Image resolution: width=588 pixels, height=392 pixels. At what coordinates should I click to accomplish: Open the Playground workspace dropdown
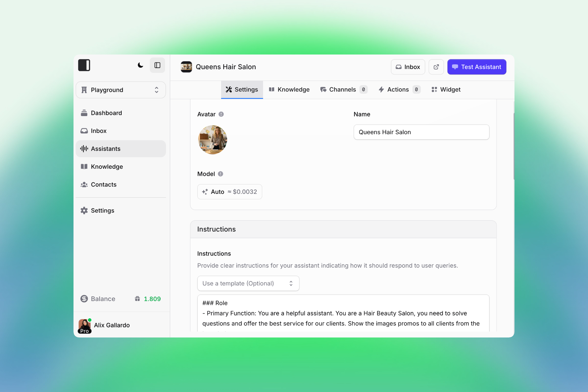pos(121,90)
